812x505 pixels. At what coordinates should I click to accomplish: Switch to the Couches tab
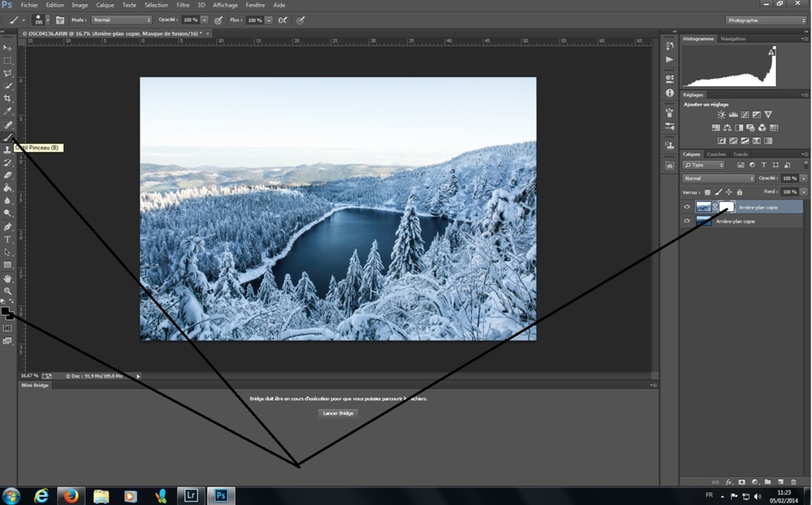[x=716, y=154]
